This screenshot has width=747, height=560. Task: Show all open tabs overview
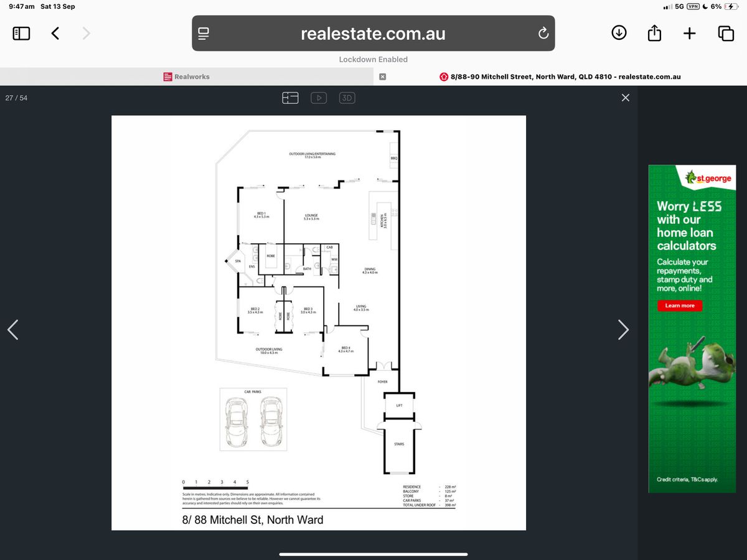tap(726, 34)
